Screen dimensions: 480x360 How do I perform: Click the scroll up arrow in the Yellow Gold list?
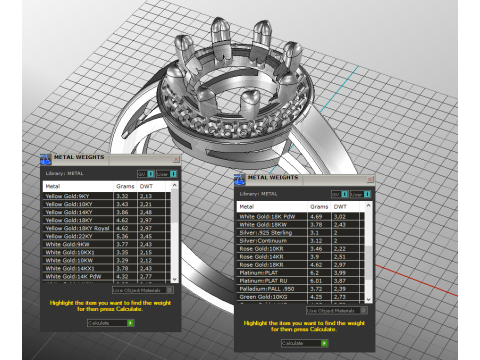point(174,185)
